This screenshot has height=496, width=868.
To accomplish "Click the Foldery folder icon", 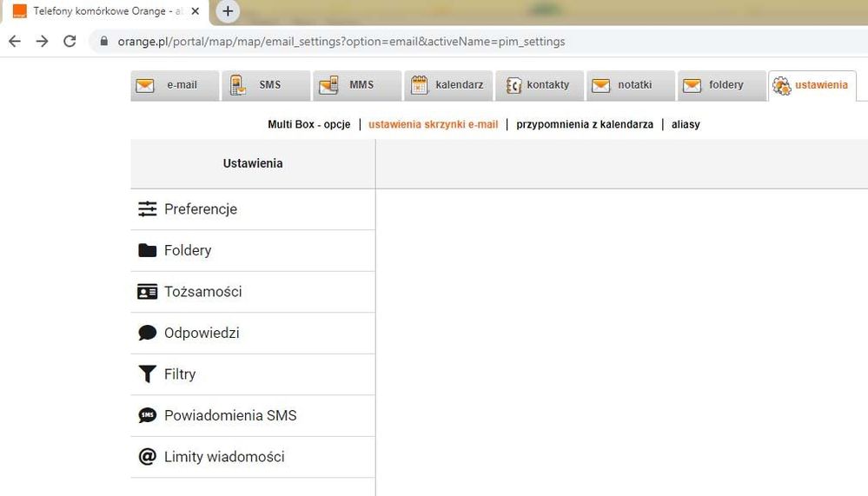I will [147, 250].
